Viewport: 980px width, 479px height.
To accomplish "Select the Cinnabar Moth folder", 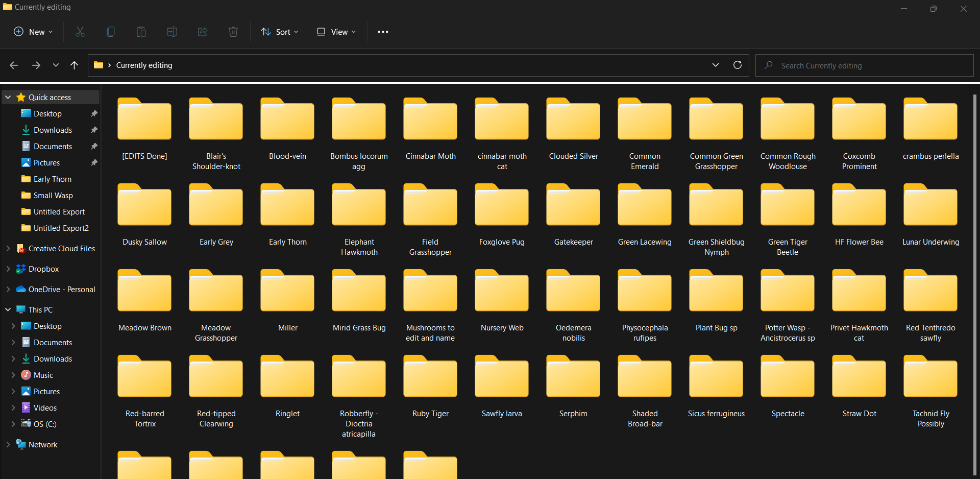I will click(430, 128).
